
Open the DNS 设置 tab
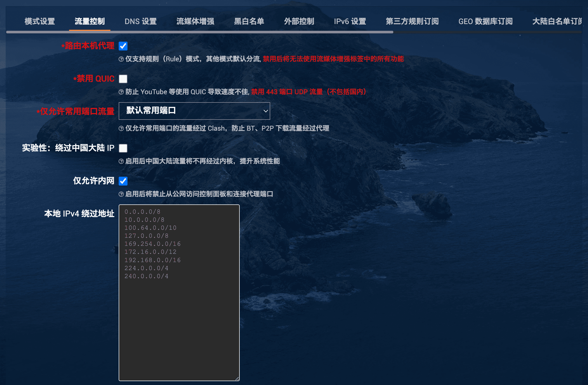141,21
